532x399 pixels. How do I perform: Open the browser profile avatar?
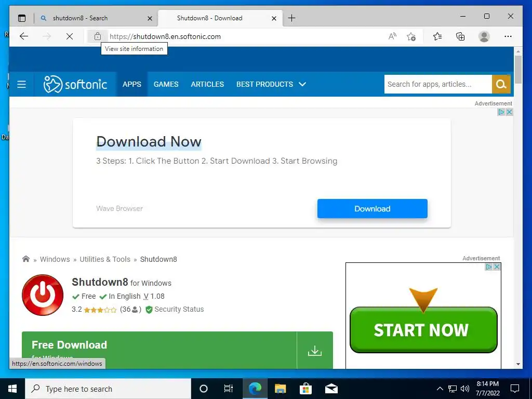coord(484,36)
